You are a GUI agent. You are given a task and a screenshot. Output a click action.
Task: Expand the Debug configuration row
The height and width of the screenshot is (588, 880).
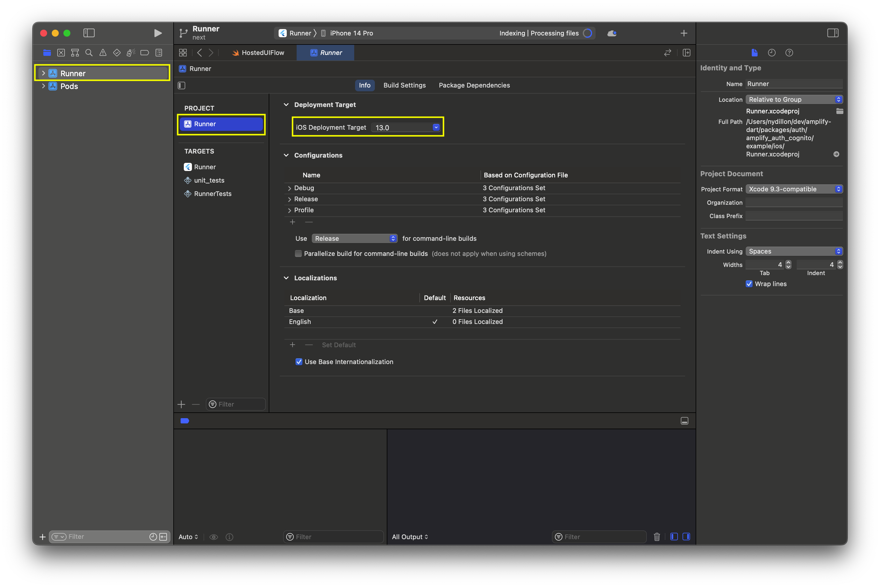tap(289, 188)
